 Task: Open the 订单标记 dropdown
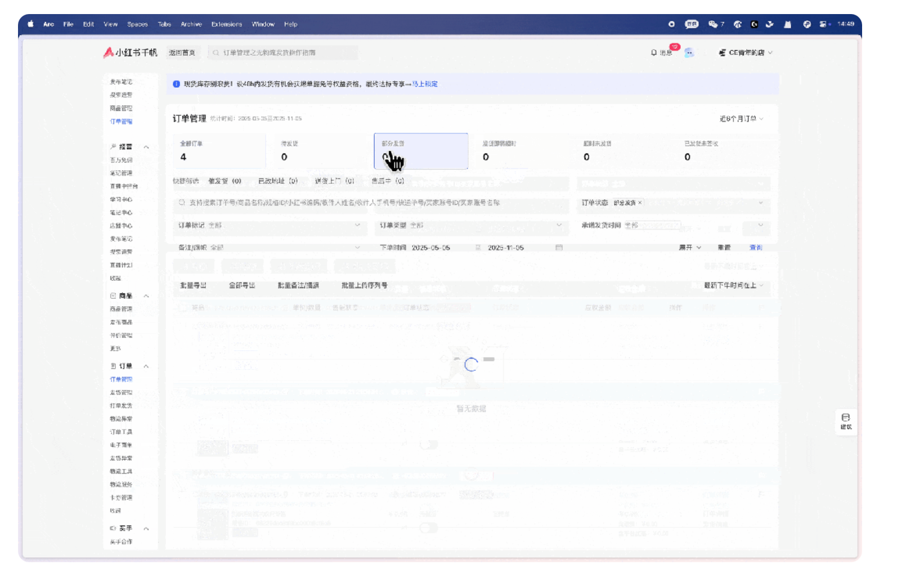coord(269,225)
